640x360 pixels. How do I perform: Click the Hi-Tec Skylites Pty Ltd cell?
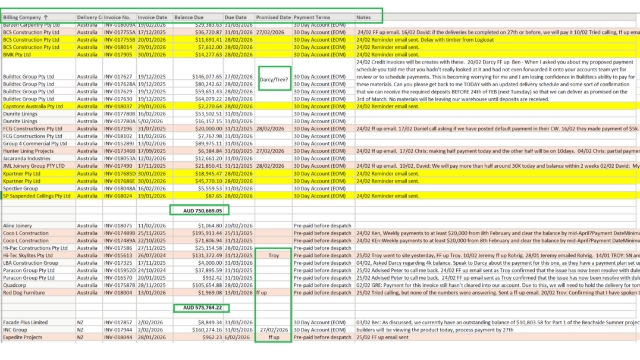click(x=39, y=256)
